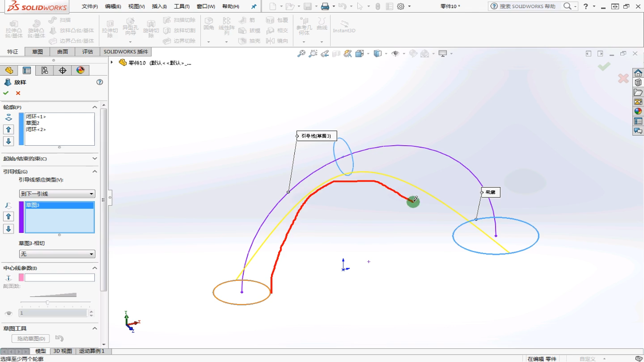Click pink centerline selection box
Image resolution: width=644 pixels, height=362 pixels.
click(60, 277)
